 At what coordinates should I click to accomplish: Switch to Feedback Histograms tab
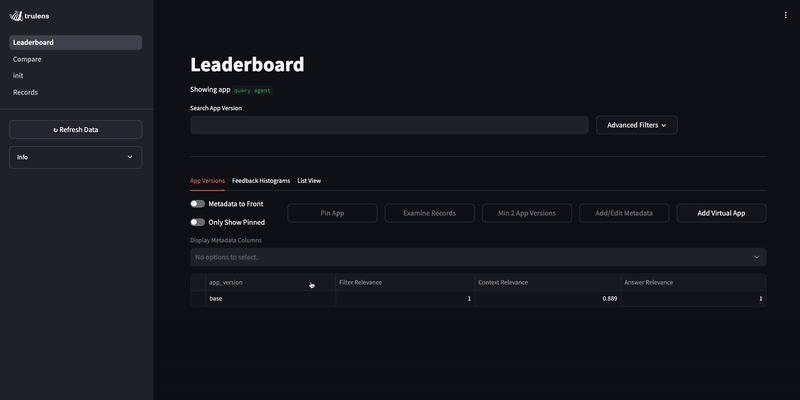261,181
